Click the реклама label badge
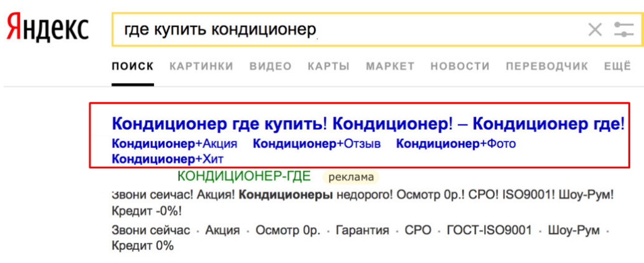The height and width of the screenshot is (263, 644). point(352,177)
